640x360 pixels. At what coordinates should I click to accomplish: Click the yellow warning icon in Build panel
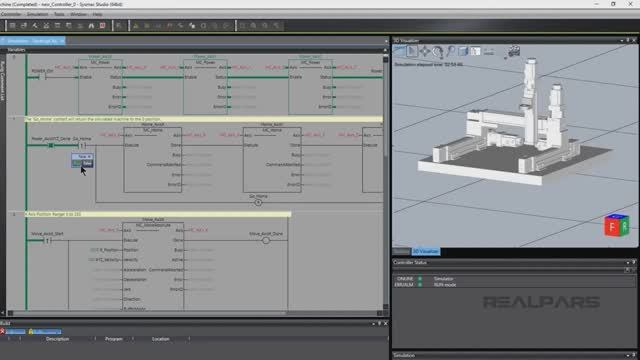[x=31, y=331]
